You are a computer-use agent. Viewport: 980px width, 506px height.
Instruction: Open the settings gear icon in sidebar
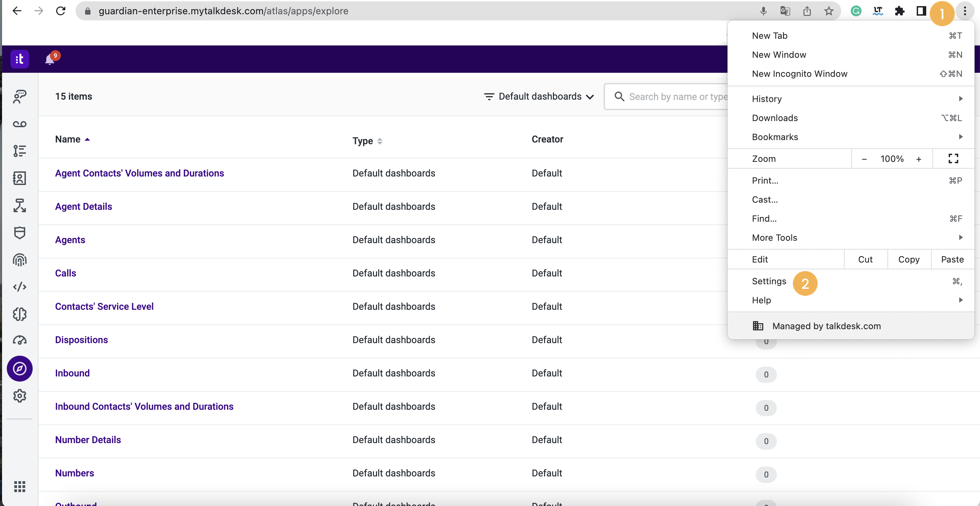tap(19, 395)
